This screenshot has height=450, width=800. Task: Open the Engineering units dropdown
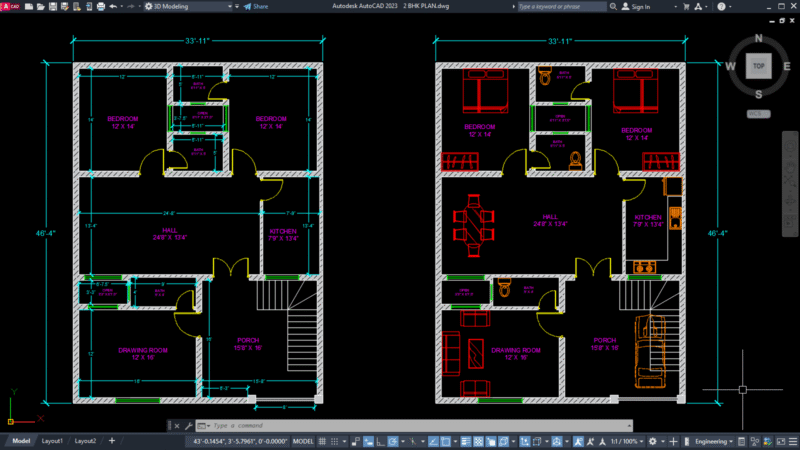pyautogui.click(x=714, y=441)
